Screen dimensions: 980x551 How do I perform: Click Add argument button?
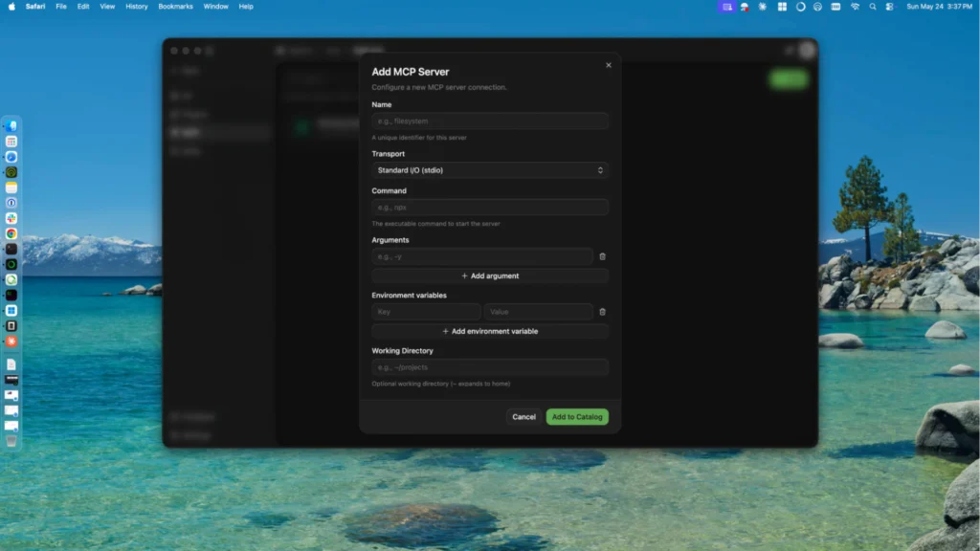(x=490, y=275)
